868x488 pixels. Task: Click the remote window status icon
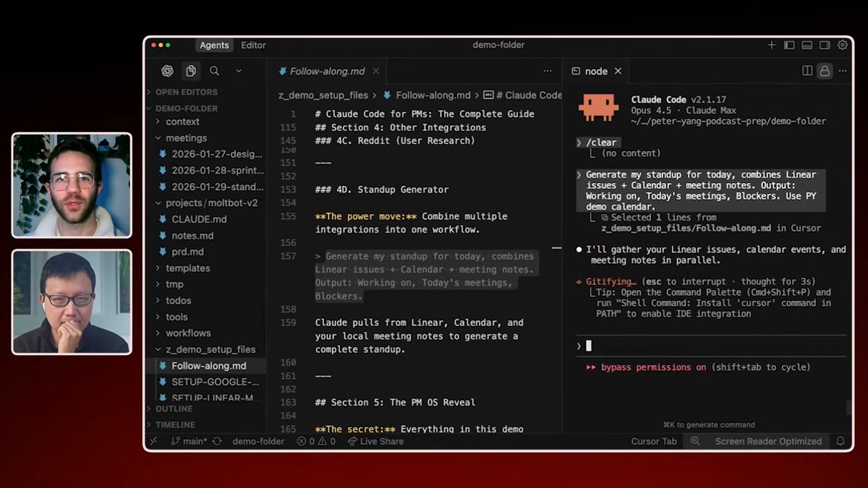(x=153, y=441)
